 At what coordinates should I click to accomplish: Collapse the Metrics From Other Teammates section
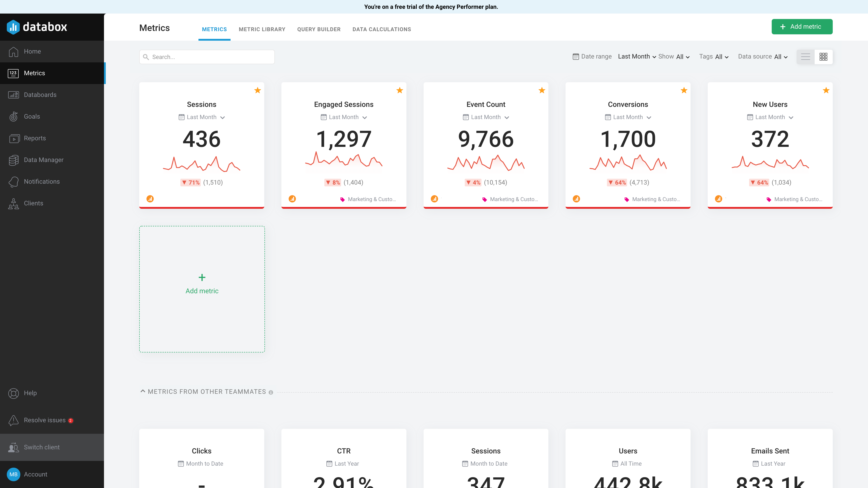pyautogui.click(x=142, y=392)
